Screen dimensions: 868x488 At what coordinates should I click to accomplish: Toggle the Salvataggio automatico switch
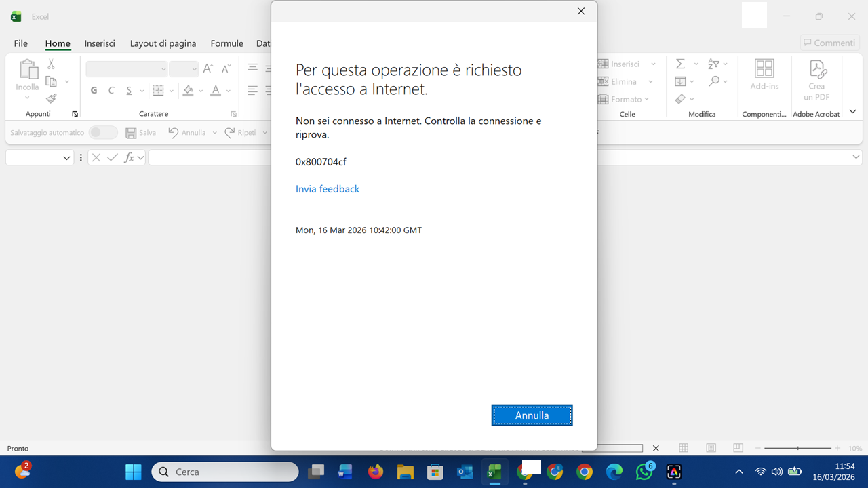coord(103,133)
